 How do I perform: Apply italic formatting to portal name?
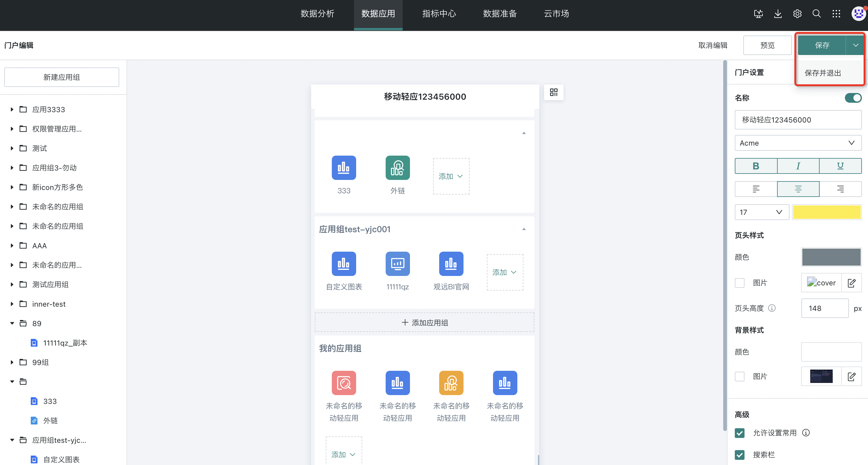tap(798, 166)
